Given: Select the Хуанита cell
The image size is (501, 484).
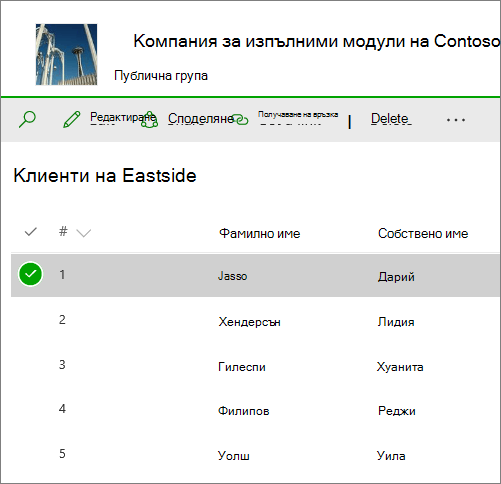Looking at the screenshot, I should point(400,367).
